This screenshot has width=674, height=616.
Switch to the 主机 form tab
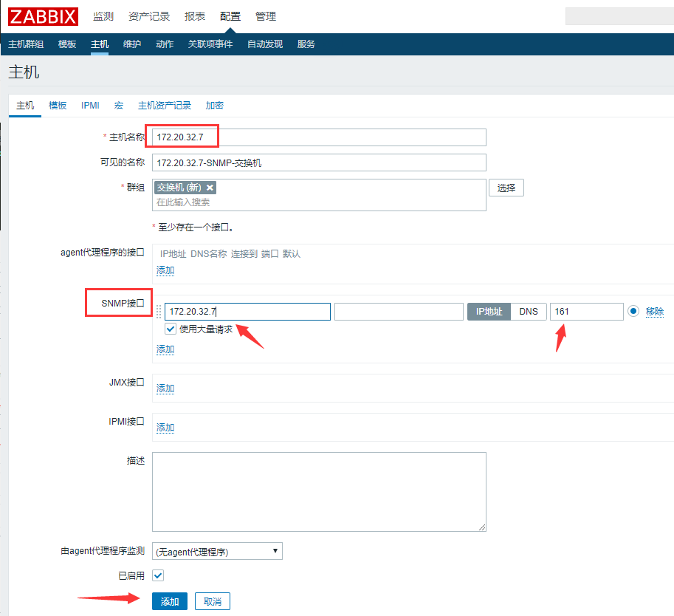click(x=25, y=106)
